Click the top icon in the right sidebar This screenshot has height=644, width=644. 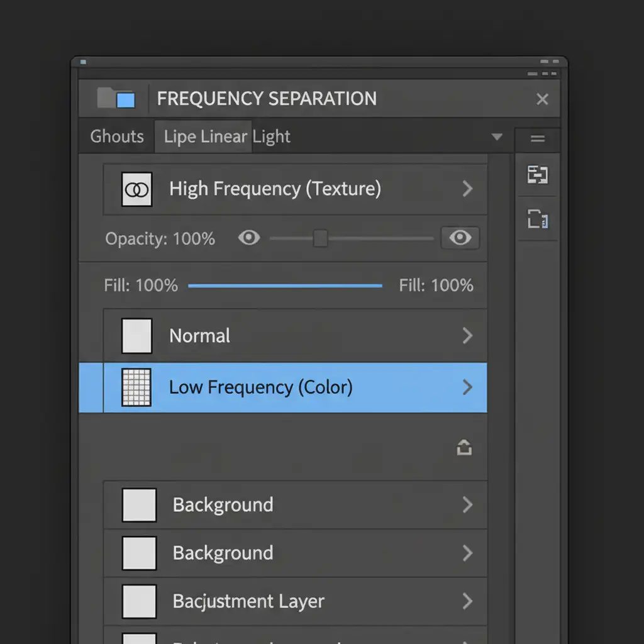537,175
